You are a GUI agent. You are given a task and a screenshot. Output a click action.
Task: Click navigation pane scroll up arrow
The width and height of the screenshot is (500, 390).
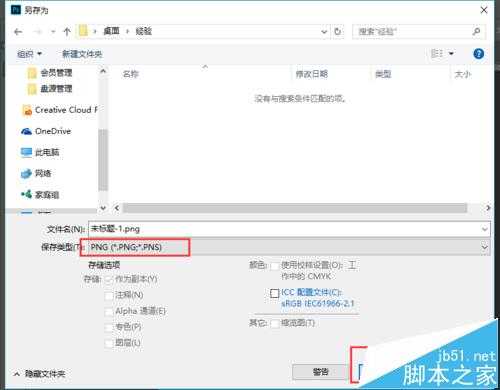[103, 71]
